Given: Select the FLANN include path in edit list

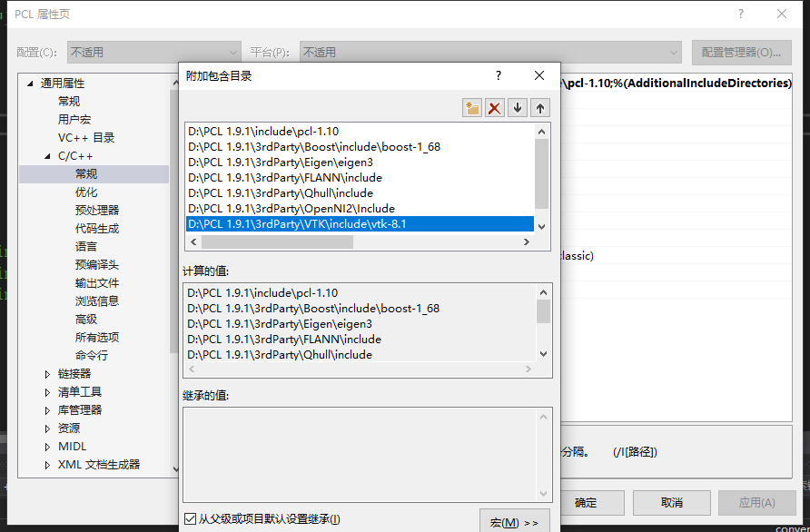Looking at the screenshot, I should pos(360,178).
